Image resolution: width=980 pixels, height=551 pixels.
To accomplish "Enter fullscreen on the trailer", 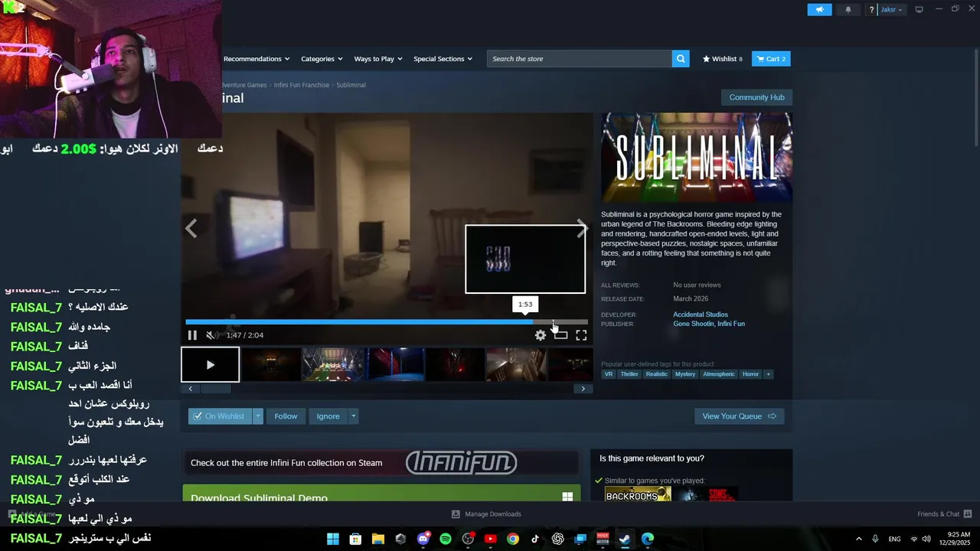I will point(581,335).
